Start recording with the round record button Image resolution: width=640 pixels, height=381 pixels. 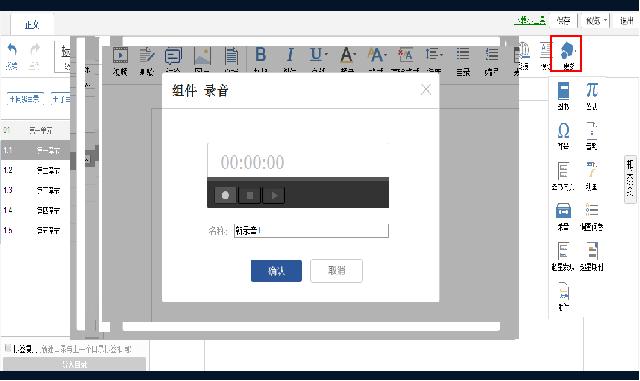click(x=225, y=195)
